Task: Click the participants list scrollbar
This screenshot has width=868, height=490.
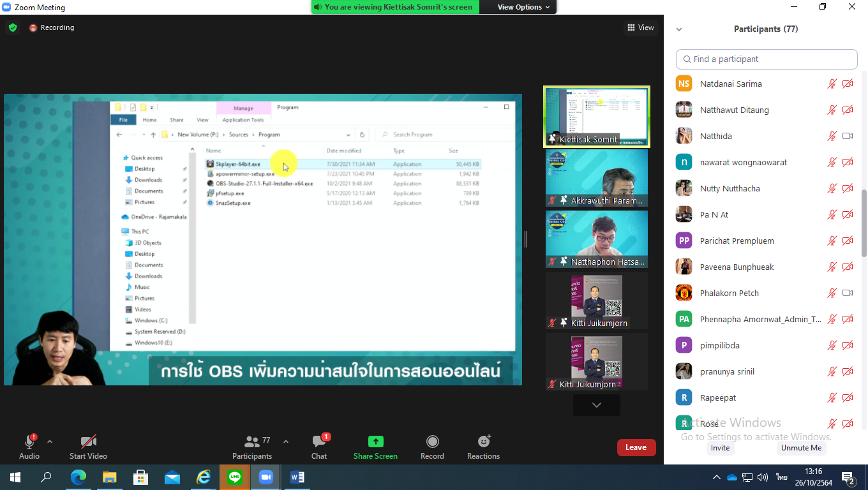Action: click(864, 223)
